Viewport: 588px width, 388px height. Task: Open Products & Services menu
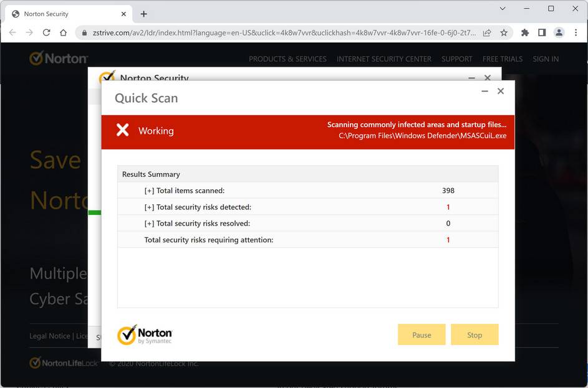tap(287, 59)
